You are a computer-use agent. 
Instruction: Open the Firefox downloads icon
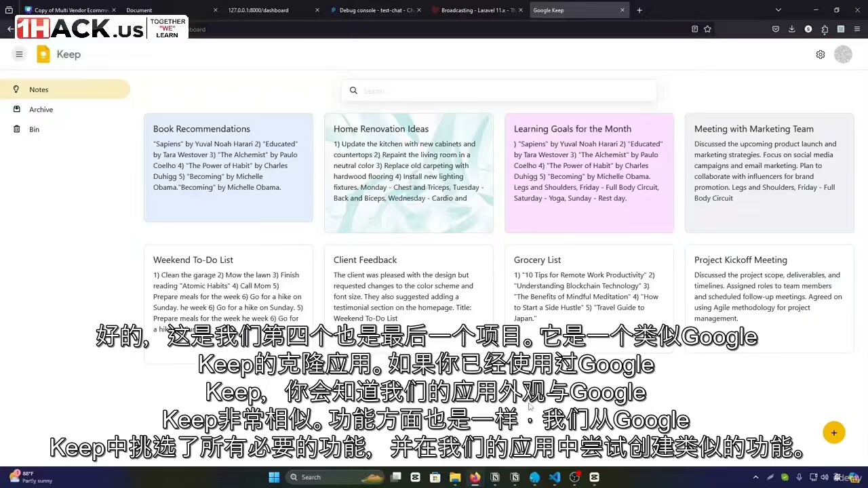point(791,29)
